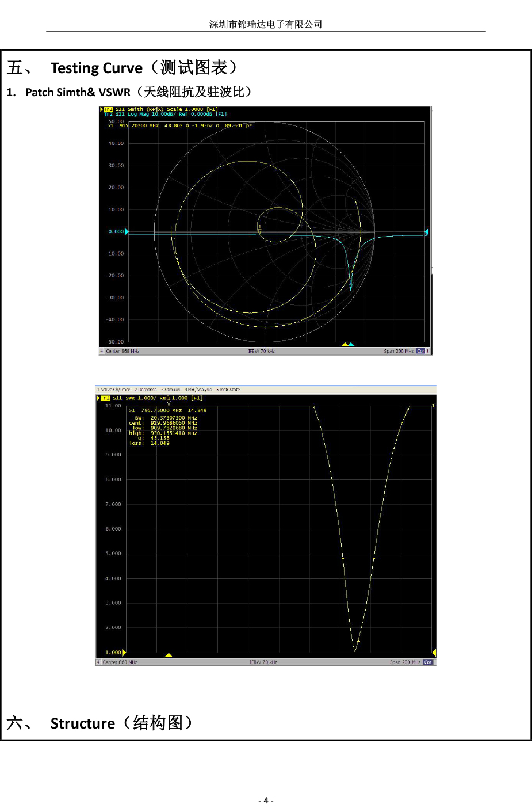Open the Response menu
The height and width of the screenshot is (808, 532).
pyautogui.click(x=146, y=390)
